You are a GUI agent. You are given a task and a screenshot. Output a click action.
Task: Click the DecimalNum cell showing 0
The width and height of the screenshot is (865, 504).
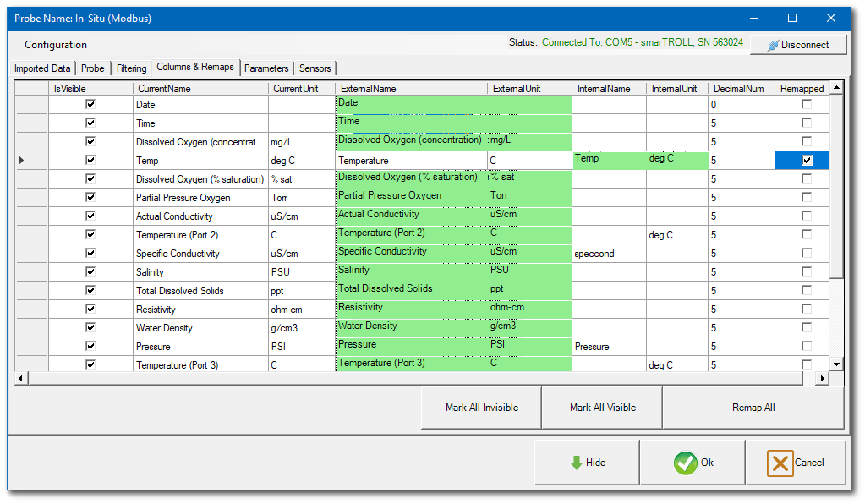click(x=742, y=105)
